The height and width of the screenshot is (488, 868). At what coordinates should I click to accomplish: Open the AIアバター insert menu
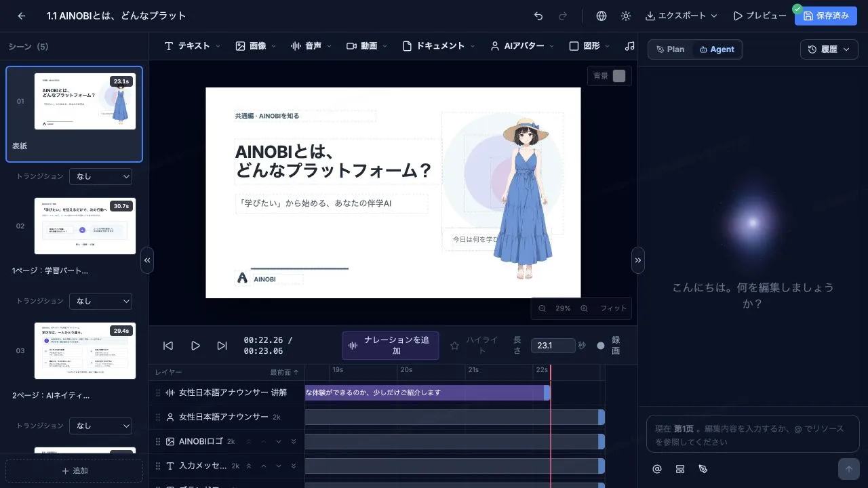(x=522, y=46)
